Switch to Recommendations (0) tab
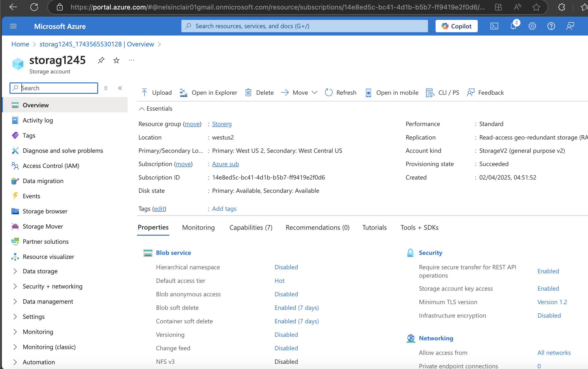 pos(317,227)
